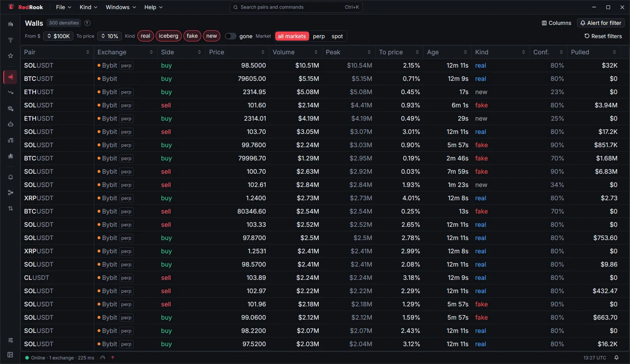Image resolution: width=630 pixels, height=364 pixels.
Task: Open the bar chart sidebar icon
Action: [x=10, y=156]
